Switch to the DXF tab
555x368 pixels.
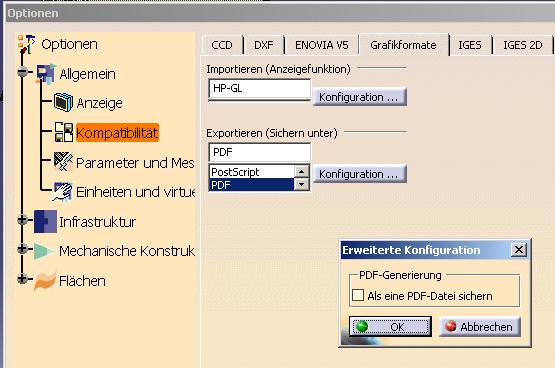(264, 45)
